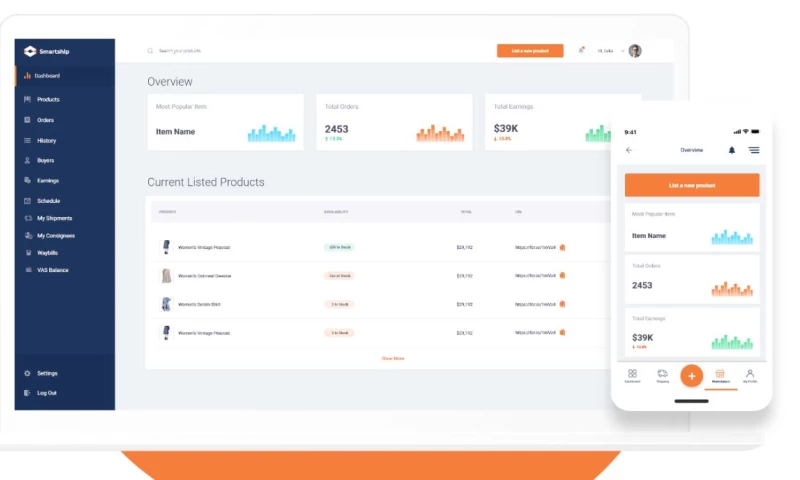The height and width of the screenshot is (480, 800).
Task: Expand the user account dropdown arrow
Action: tap(622, 50)
